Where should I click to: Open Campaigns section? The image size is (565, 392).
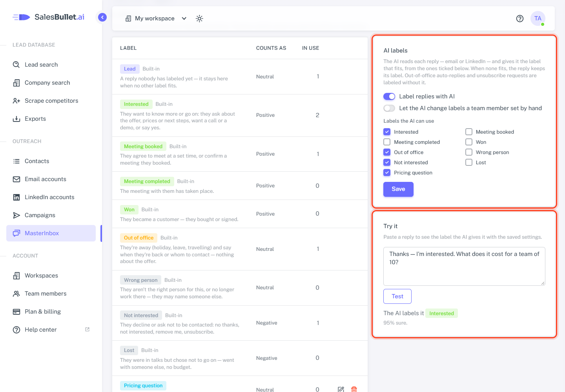click(51, 215)
